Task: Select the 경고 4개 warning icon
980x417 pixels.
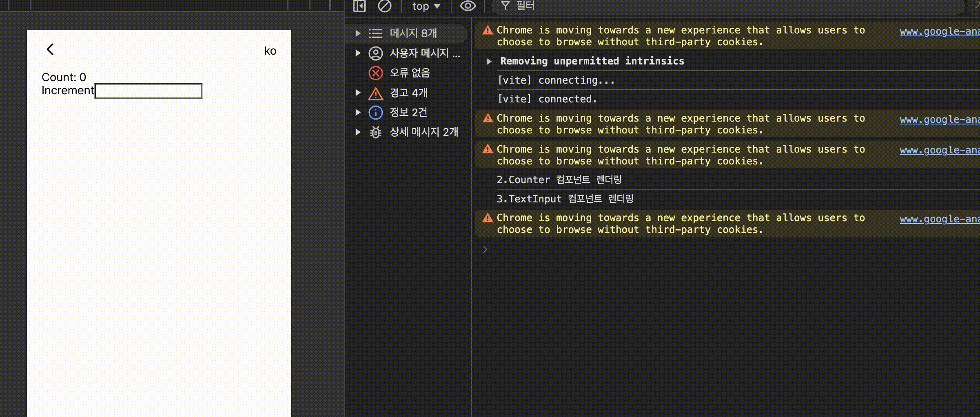Action: (375, 93)
